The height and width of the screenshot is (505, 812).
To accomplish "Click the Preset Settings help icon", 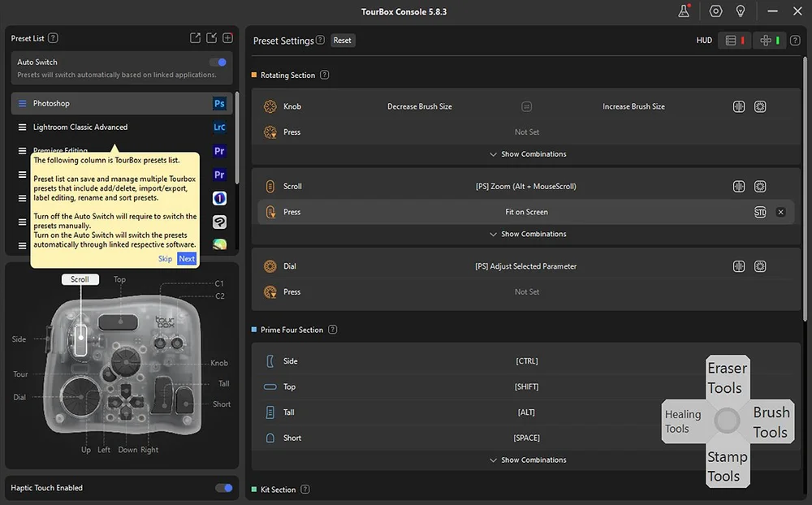I will point(320,40).
